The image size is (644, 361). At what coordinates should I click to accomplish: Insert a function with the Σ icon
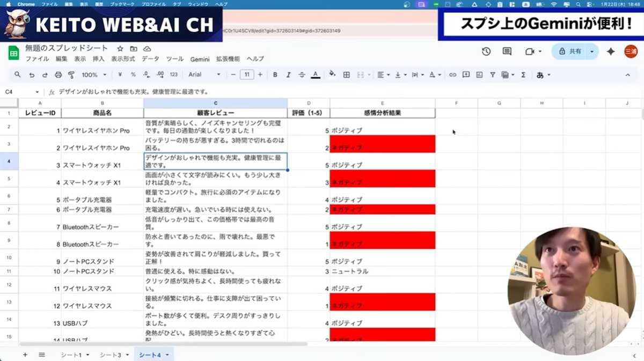523,75
